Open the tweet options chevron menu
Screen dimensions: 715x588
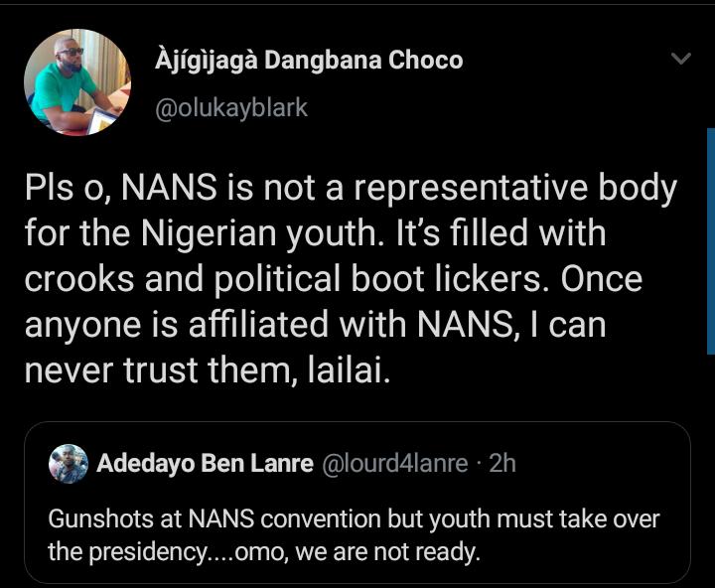(x=680, y=59)
